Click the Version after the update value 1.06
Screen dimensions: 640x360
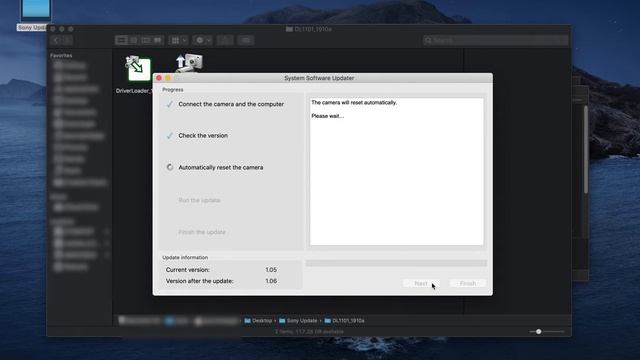pos(271,281)
